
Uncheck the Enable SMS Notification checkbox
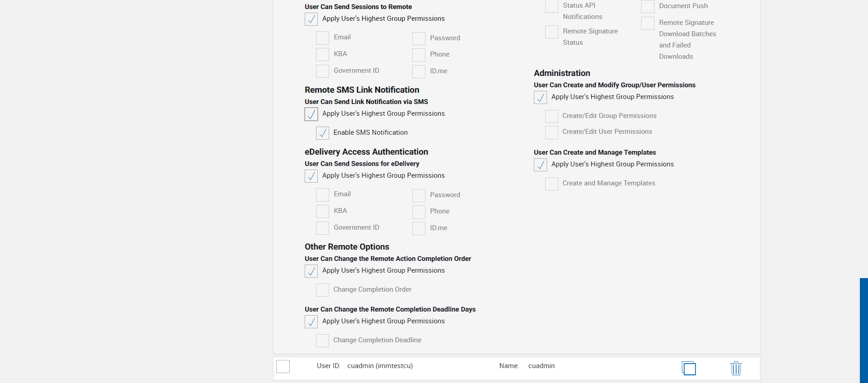pyautogui.click(x=322, y=133)
